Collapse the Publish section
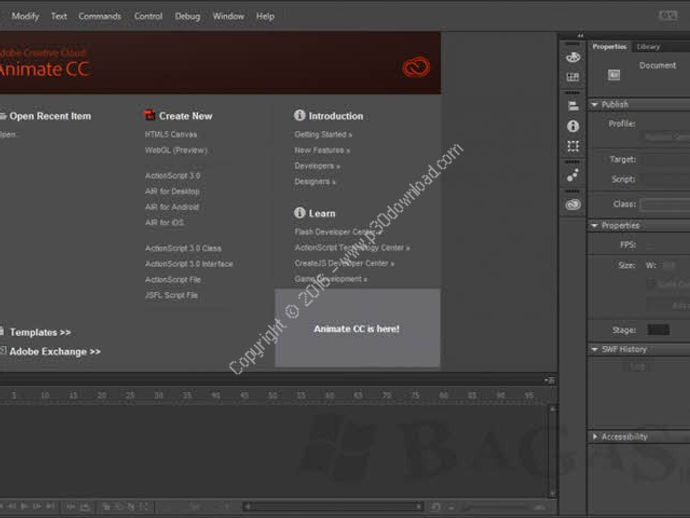 pyautogui.click(x=595, y=105)
